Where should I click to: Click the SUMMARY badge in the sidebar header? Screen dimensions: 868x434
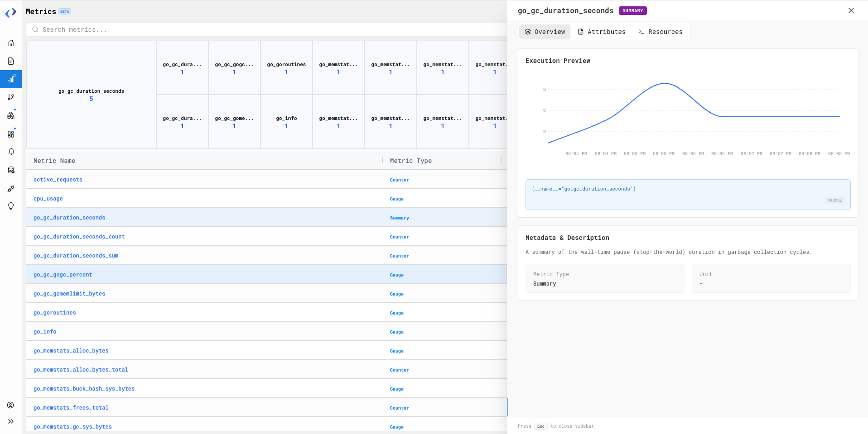633,11
